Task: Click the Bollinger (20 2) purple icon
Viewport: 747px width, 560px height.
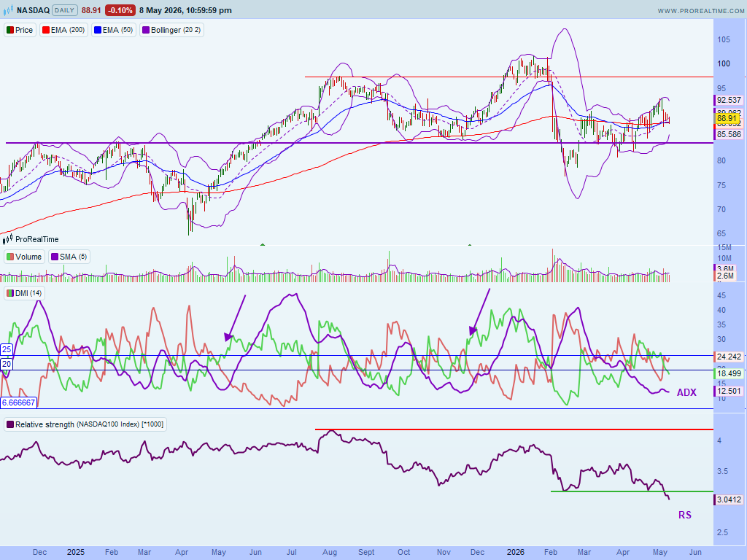Action: 145,30
